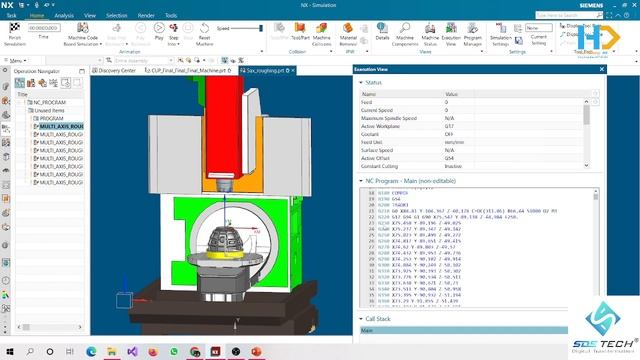Select PROGRAM node in navigator
The height and width of the screenshot is (360, 640).
coord(51,118)
